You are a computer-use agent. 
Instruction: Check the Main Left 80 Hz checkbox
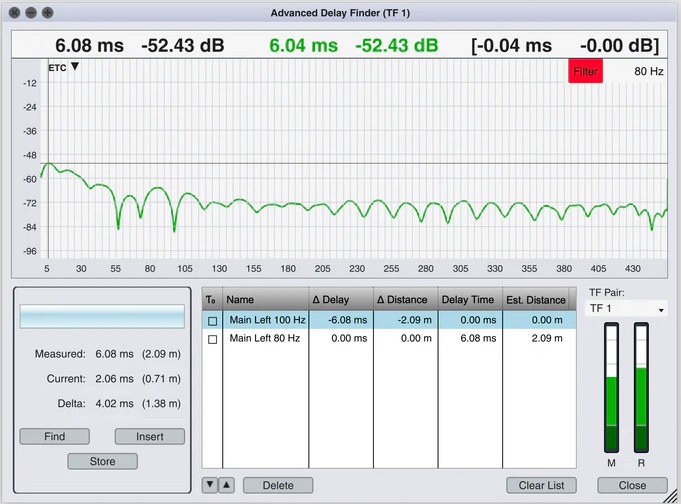click(x=212, y=339)
